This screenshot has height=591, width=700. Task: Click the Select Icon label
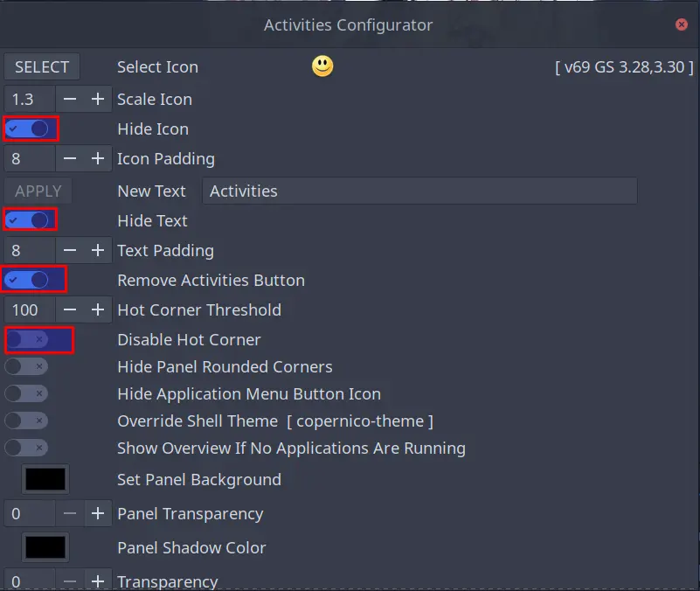pos(157,67)
